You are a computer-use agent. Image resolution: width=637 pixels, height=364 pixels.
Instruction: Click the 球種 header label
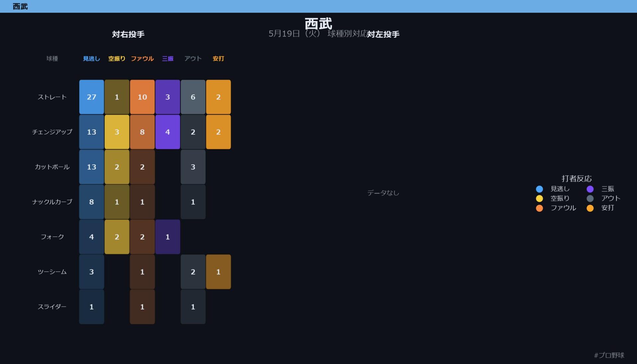pos(52,59)
